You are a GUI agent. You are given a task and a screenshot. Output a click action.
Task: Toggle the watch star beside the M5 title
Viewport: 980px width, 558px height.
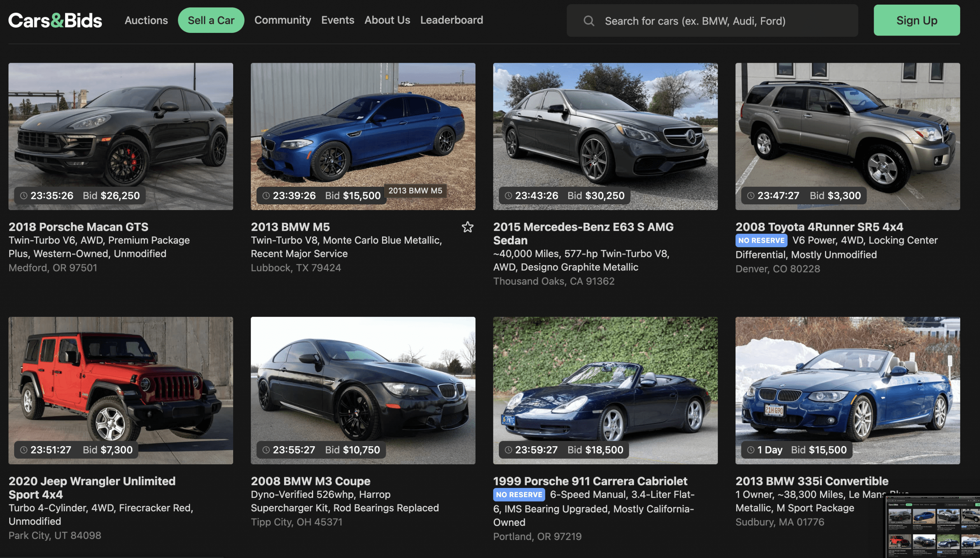tap(467, 227)
